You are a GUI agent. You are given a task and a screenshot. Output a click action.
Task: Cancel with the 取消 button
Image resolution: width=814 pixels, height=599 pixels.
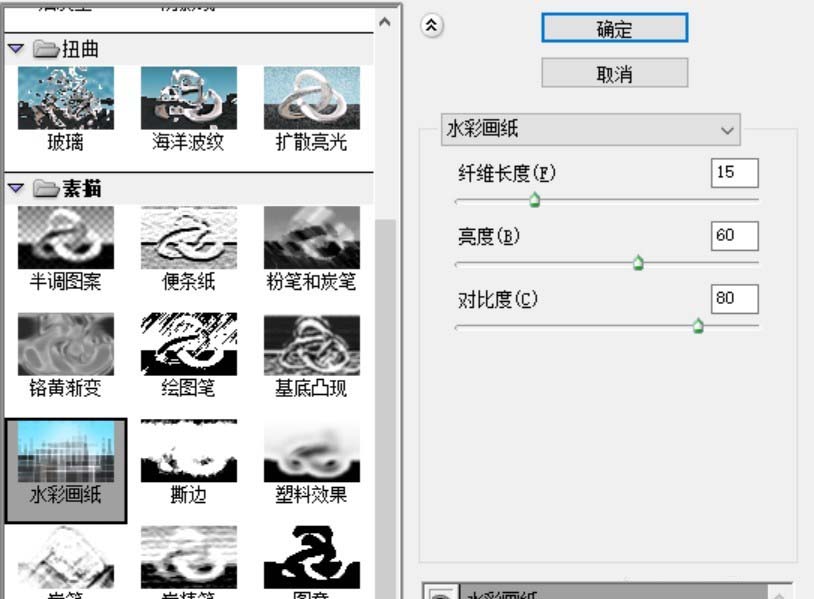click(614, 73)
